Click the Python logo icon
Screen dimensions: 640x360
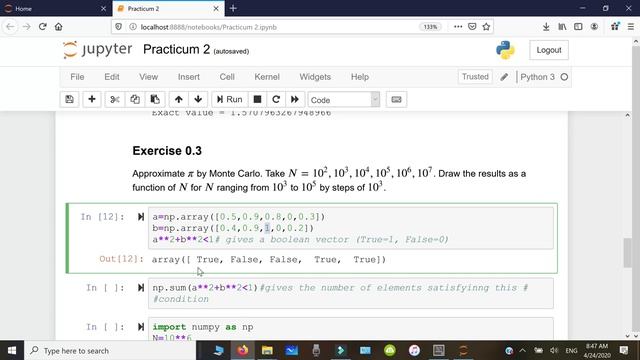pyautogui.click(x=505, y=50)
